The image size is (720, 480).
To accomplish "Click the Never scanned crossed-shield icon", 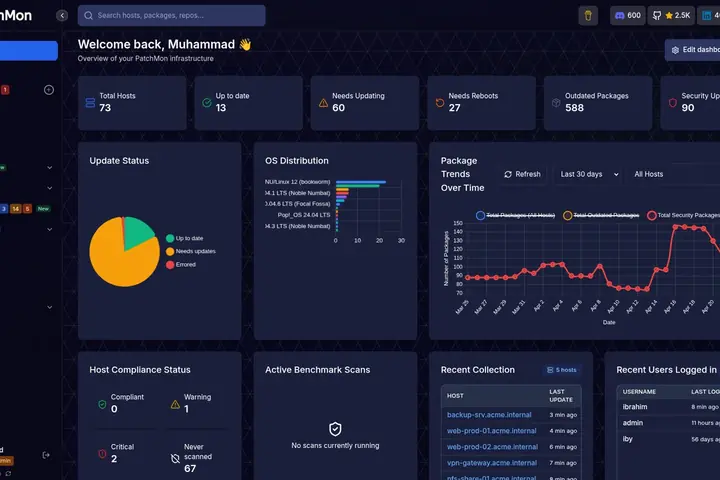I will 175,458.
